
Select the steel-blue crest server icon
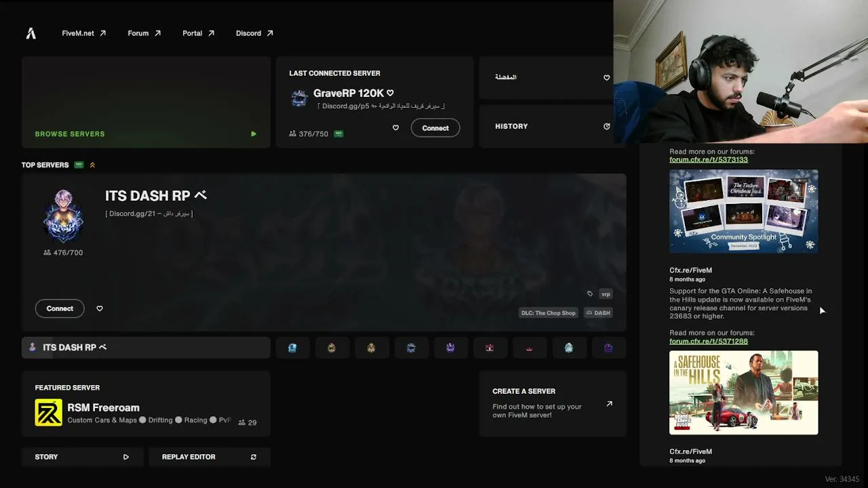(411, 348)
